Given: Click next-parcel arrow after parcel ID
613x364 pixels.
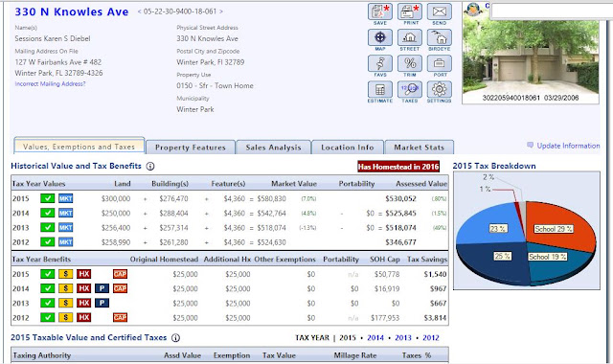Looking at the screenshot, I should coord(221,11).
